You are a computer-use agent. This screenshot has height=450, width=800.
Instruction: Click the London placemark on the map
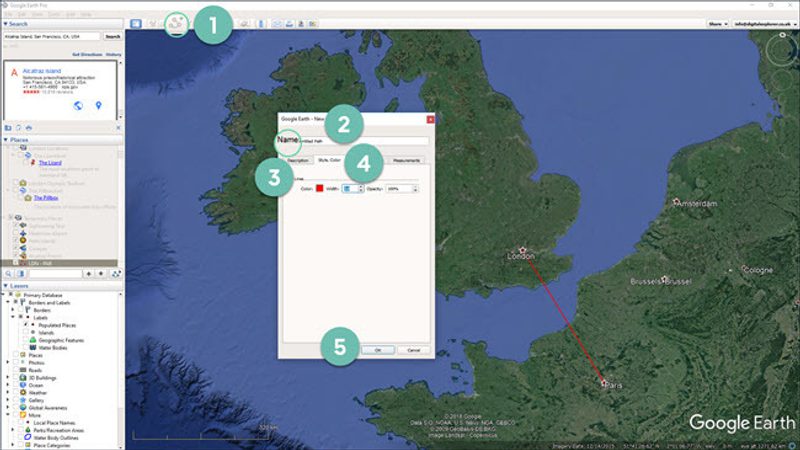click(522, 250)
